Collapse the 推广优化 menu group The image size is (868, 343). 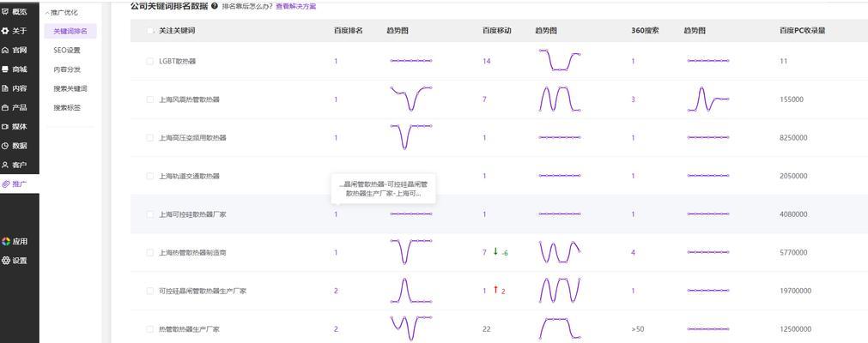coord(62,12)
